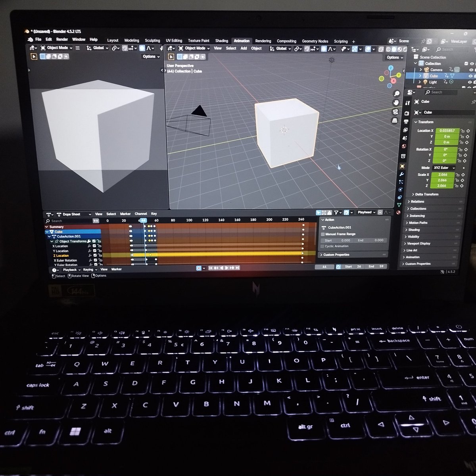Toggle X Location channel mute checkbox
Viewport: 476px width, 476px height.
[94, 246]
